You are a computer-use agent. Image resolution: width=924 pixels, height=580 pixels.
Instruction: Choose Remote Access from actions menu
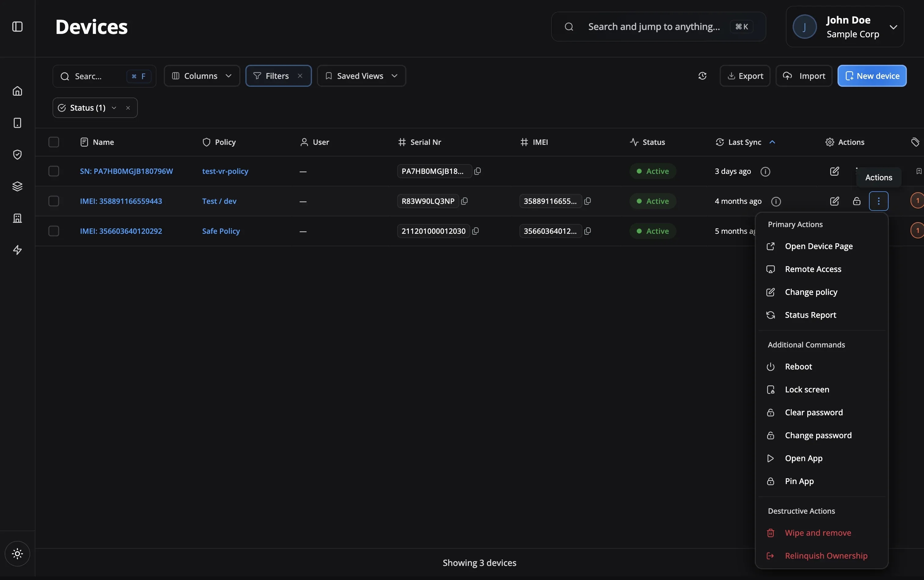(x=813, y=269)
